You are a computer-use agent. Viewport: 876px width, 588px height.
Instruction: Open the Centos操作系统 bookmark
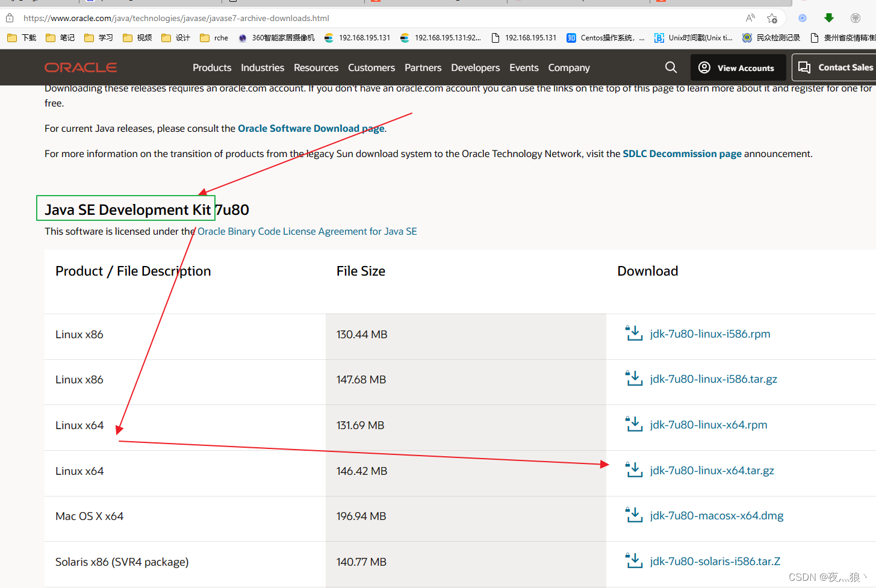coord(606,38)
